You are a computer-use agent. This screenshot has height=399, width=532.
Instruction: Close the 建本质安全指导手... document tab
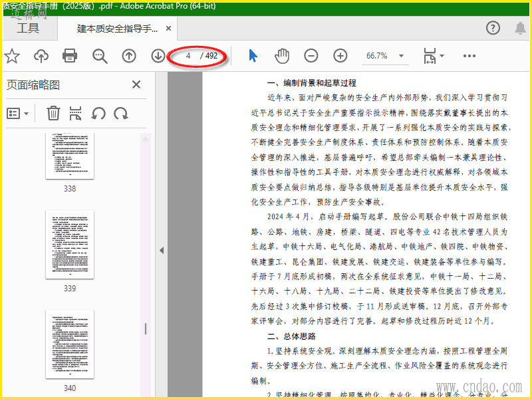(x=168, y=29)
